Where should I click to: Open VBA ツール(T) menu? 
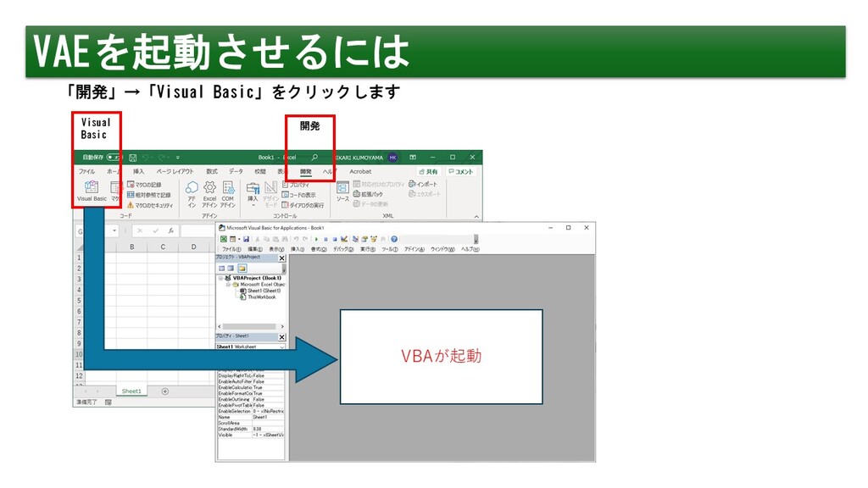coord(390,250)
